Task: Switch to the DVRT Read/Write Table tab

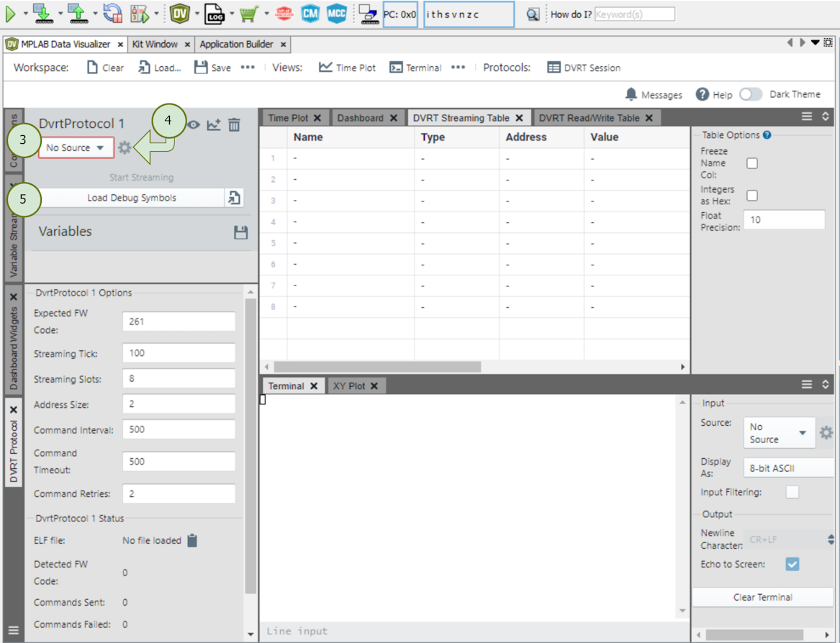Action: click(589, 118)
